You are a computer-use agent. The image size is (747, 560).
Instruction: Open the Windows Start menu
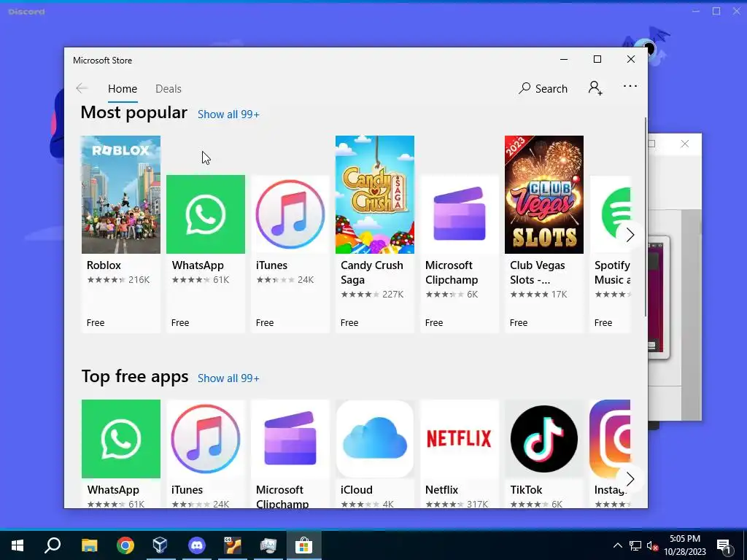(x=18, y=545)
